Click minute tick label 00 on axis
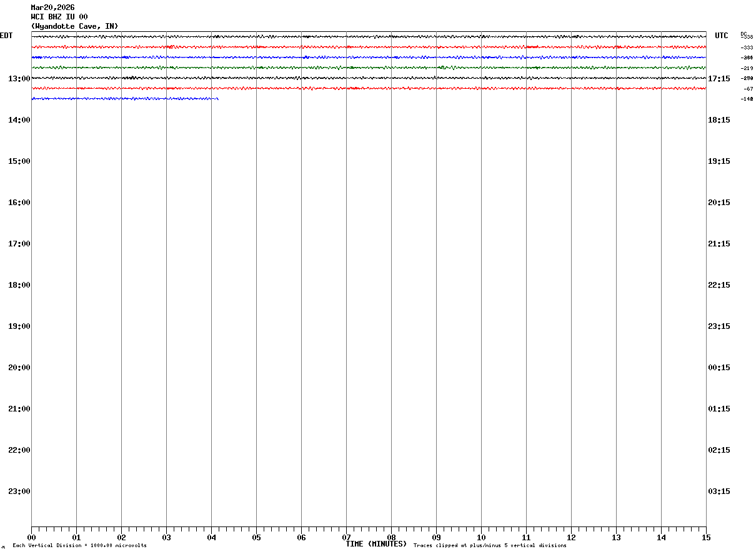The width and height of the screenshot is (756, 554). click(x=31, y=538)
